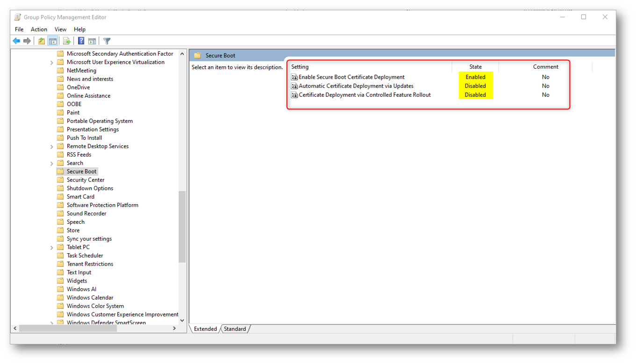Viewport: 636px width, 364px height.
Task: Select Sound Recorder in the tree
Action: (x=86, y=214)
